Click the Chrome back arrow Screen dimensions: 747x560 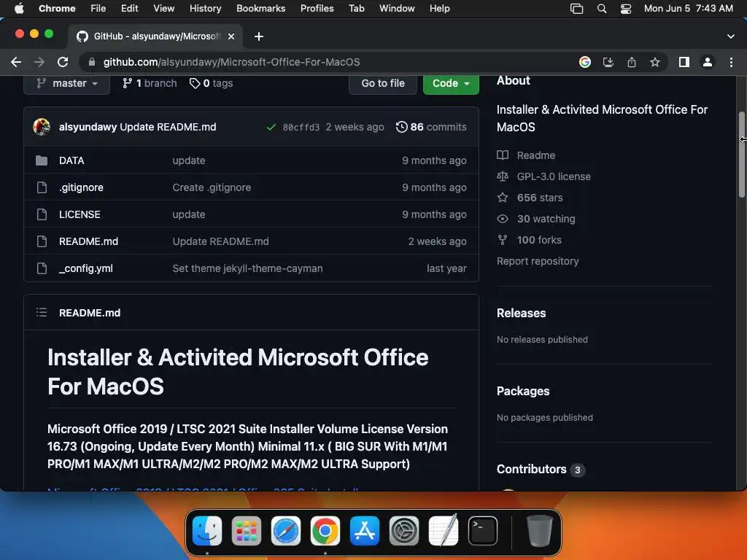click(16, 62)
